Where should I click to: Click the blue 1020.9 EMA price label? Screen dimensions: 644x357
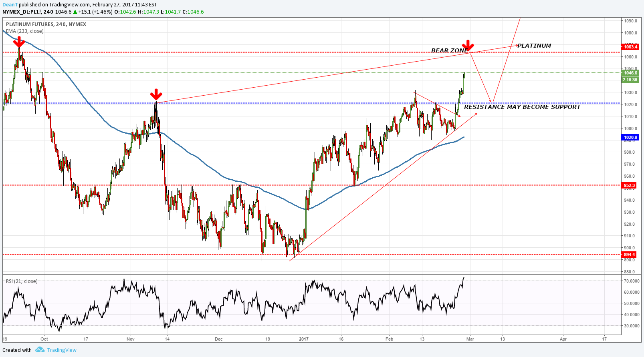[630, 137]
